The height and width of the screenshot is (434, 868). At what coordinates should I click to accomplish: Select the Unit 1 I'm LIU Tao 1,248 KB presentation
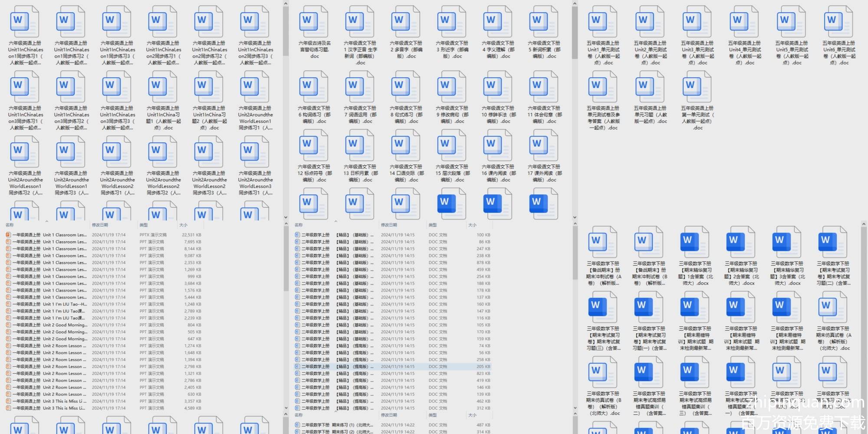pos(65,304)
